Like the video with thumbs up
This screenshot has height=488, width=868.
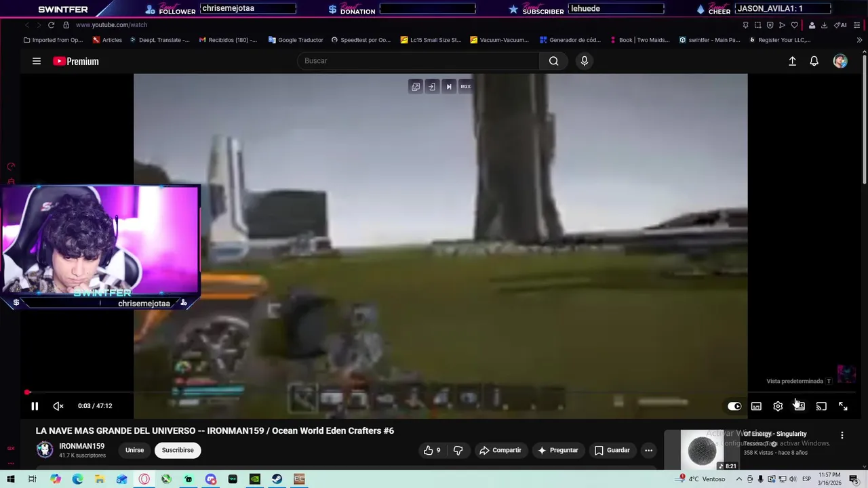pos(432,450)
